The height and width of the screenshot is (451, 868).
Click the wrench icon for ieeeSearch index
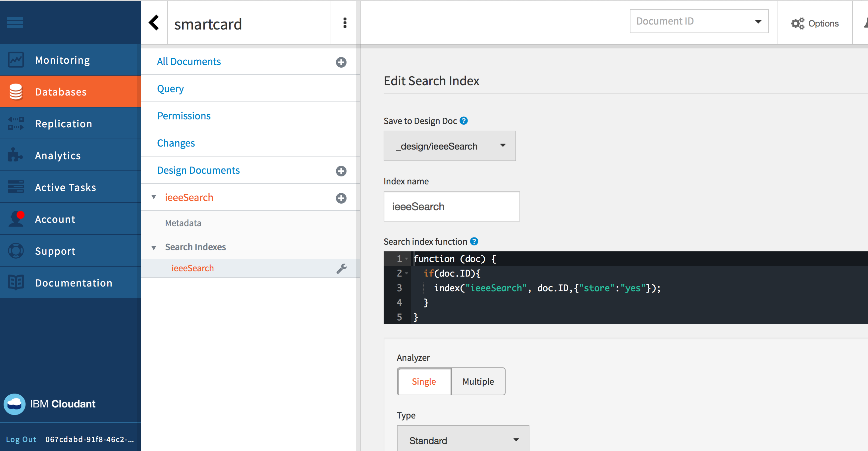pos(341,269)
